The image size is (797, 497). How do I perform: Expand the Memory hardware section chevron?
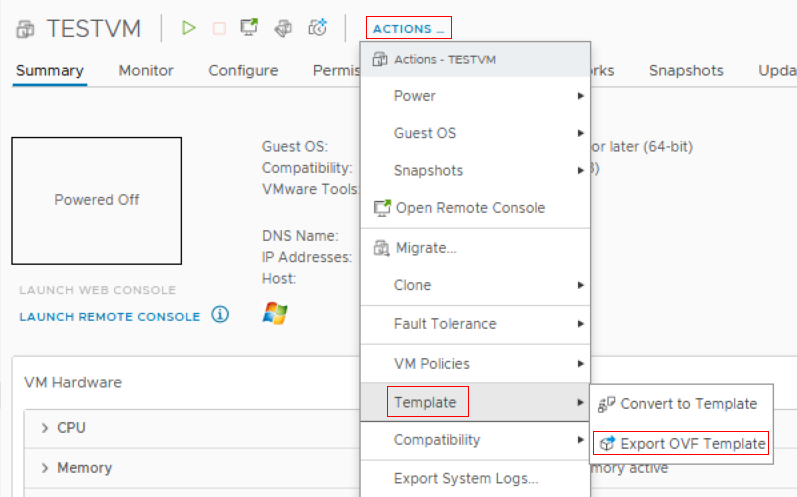point(45,468)
